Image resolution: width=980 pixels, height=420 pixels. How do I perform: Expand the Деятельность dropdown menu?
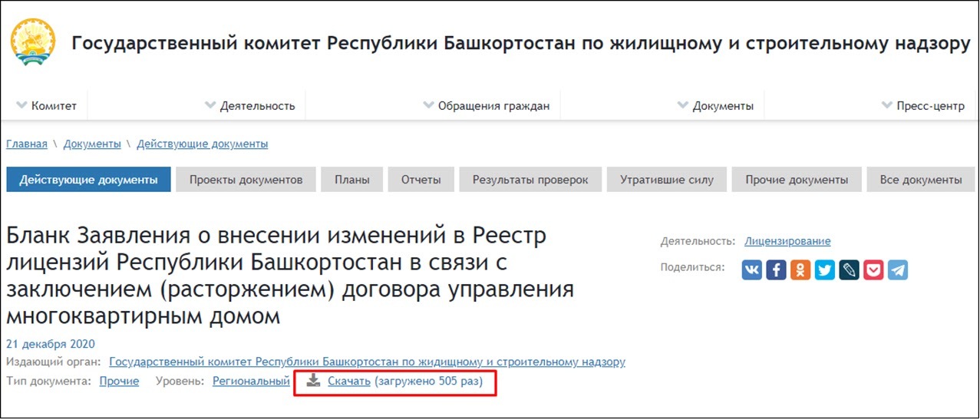[x=250, y=106]
